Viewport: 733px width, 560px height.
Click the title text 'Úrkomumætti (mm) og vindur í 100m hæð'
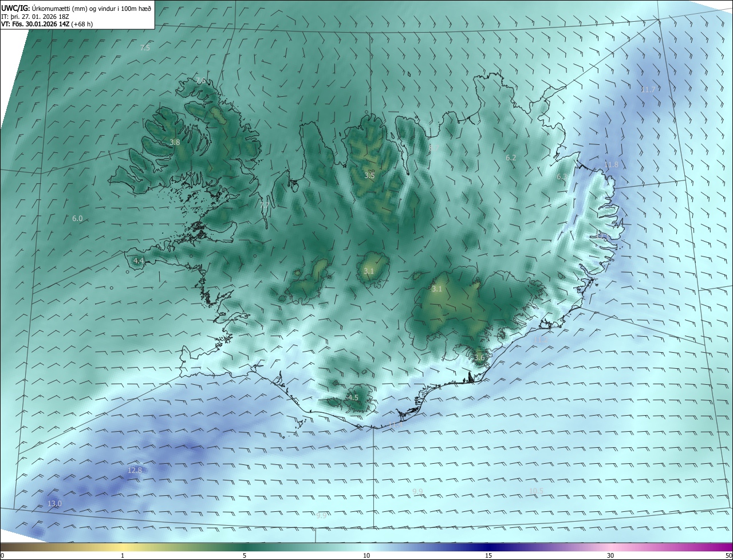(x=92, y=8)
